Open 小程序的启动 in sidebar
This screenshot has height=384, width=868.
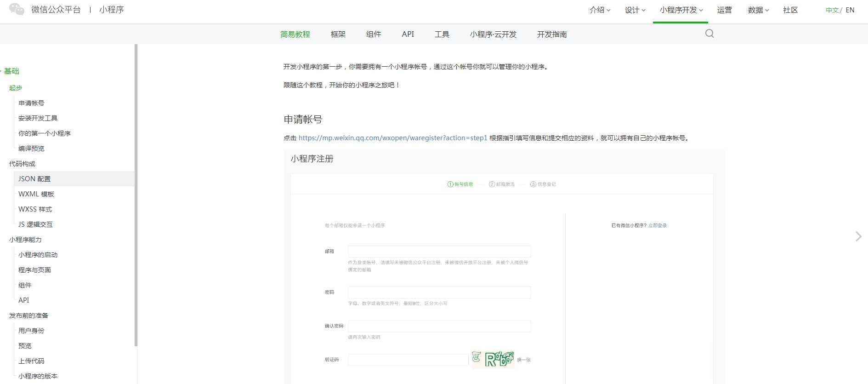tap(38, 255)
